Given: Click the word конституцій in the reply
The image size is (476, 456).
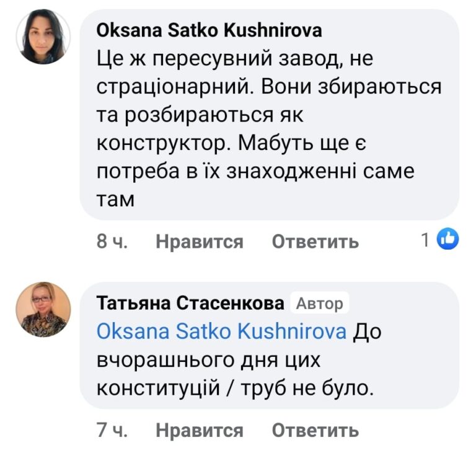Looking at the screenshot, I should point(158,387).
